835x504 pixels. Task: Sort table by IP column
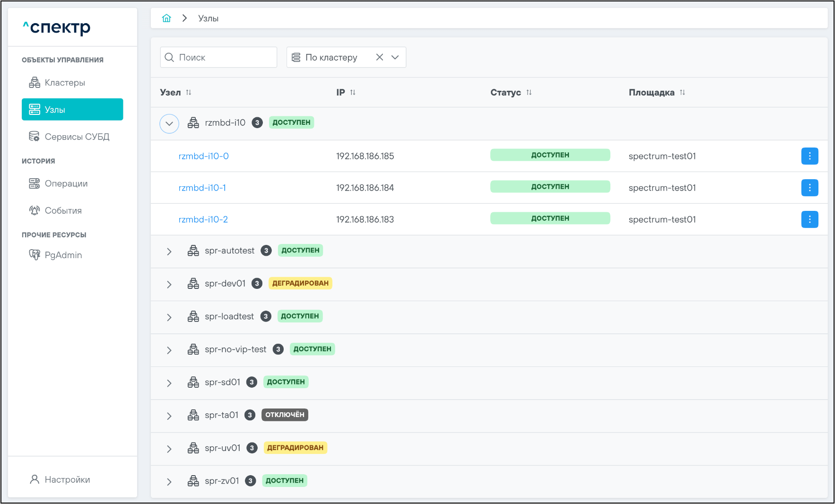point(353,93)
